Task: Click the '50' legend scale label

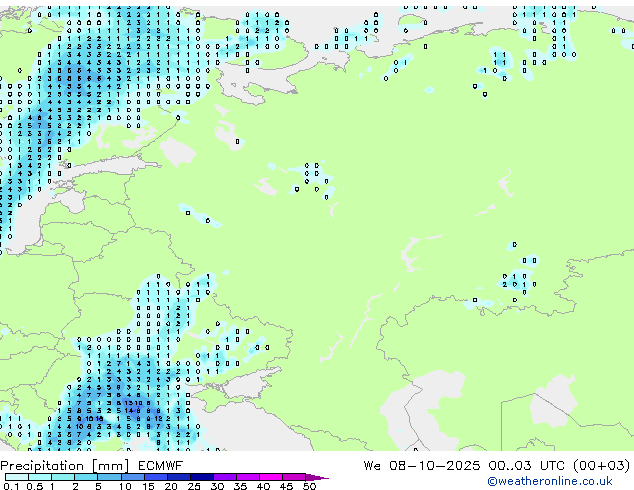Action: (309, 486)
